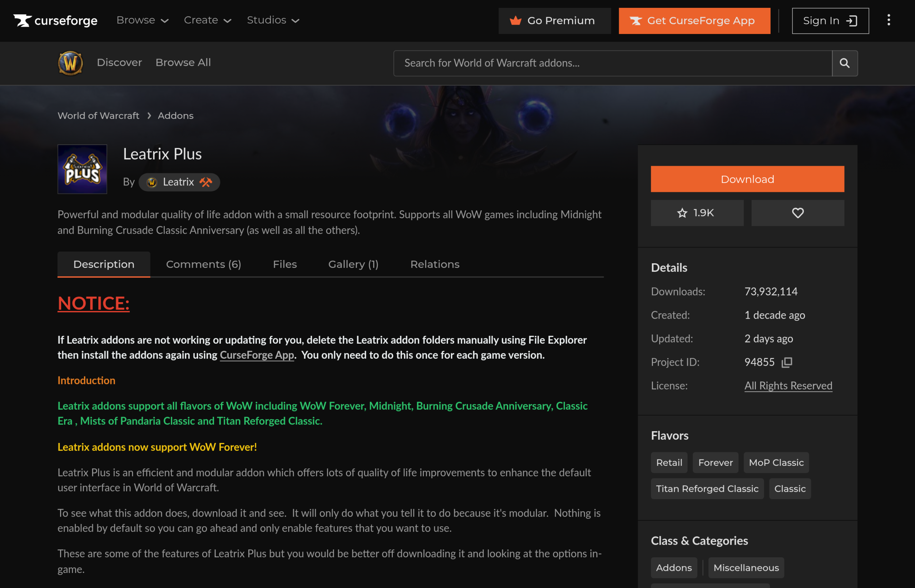
Task: Focus the World of Warcraft addons search field
Action: point(613,63)
